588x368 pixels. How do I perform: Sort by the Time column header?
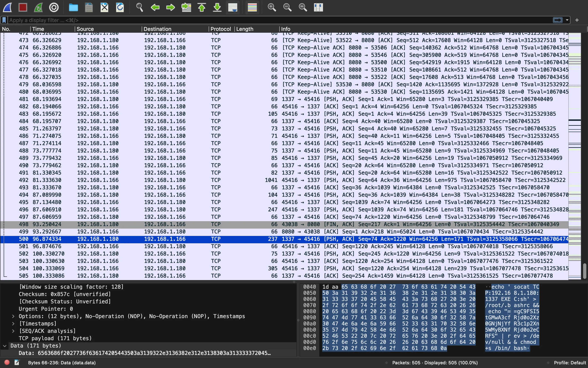(52, 29)
